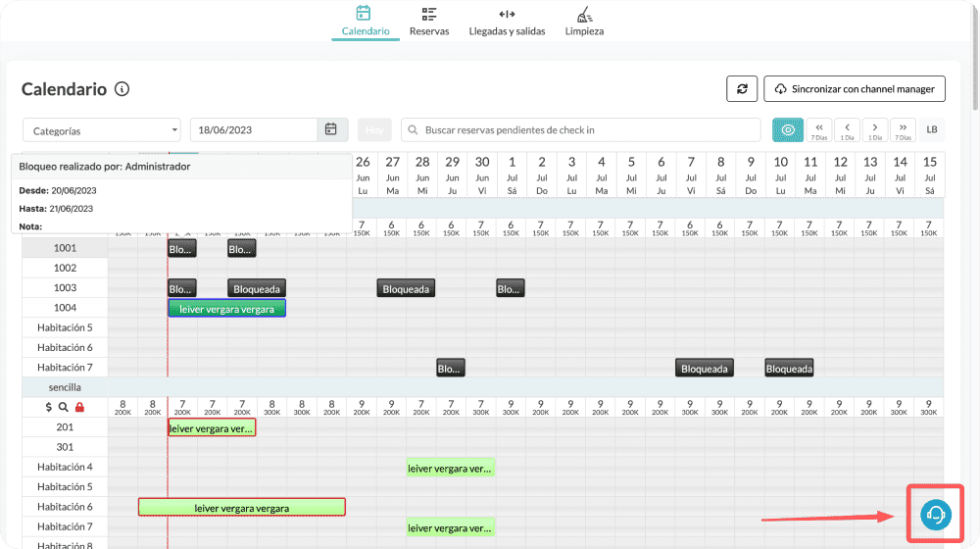Move back 1 day with left chevron

(x=847, y=129)
